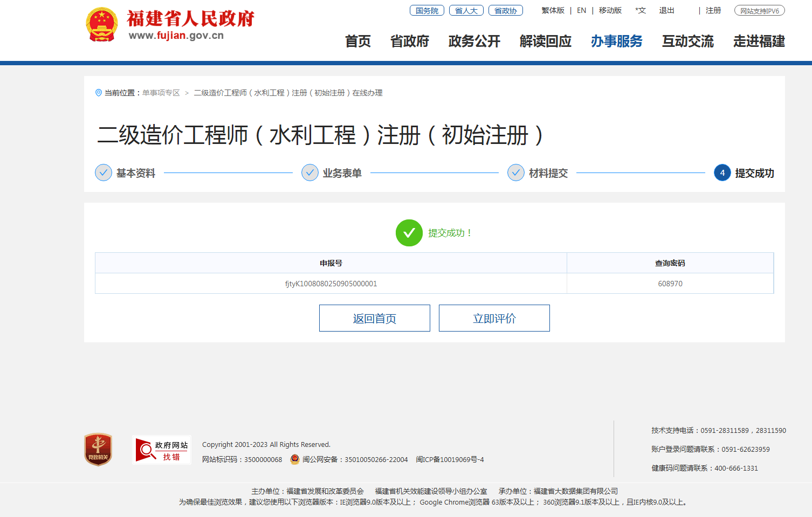Click the 基本资料 step check circle

[x=104, y=173]
